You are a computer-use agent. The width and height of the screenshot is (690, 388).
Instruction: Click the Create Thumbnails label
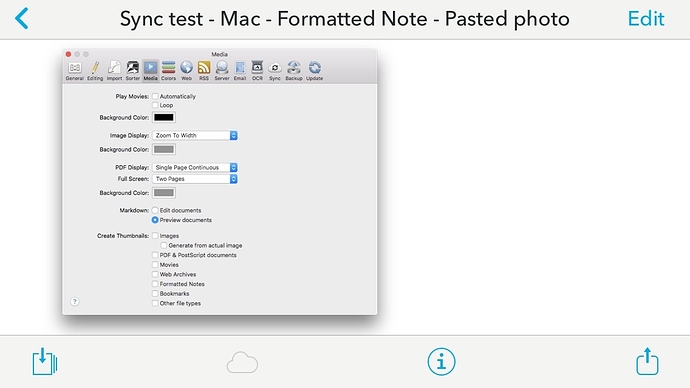[123, 236]
